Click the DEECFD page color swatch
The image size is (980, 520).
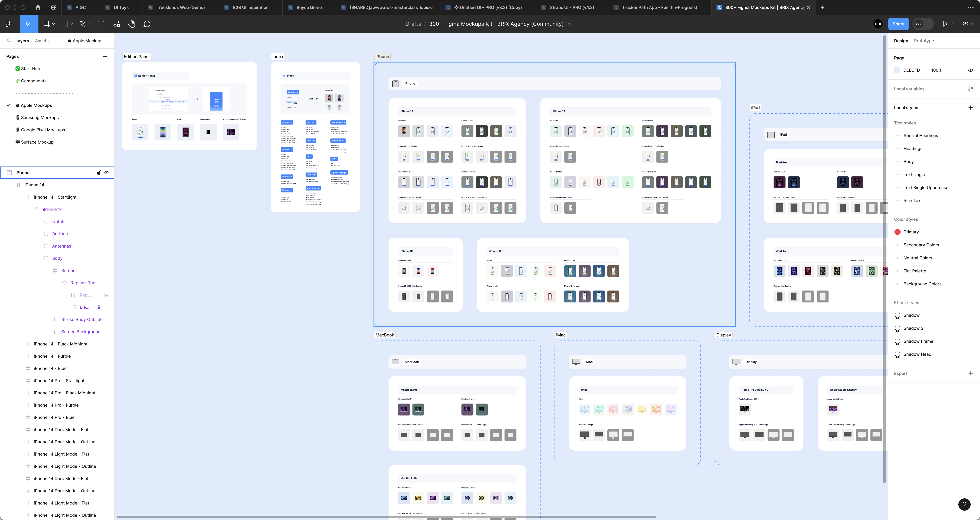point(898,70)
